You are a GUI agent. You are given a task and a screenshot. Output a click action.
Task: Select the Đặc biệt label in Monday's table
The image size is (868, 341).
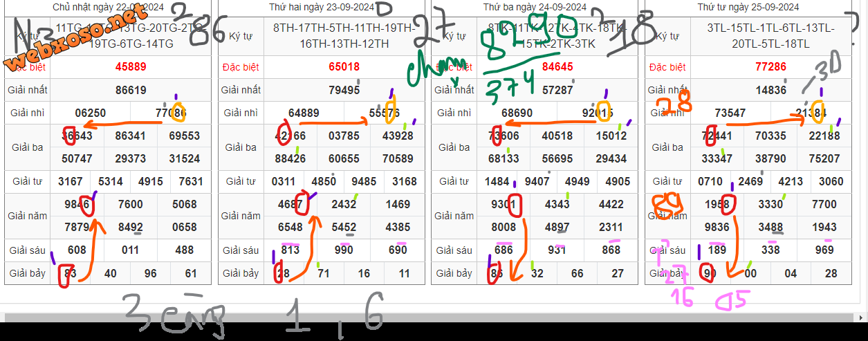coord(241,67)
